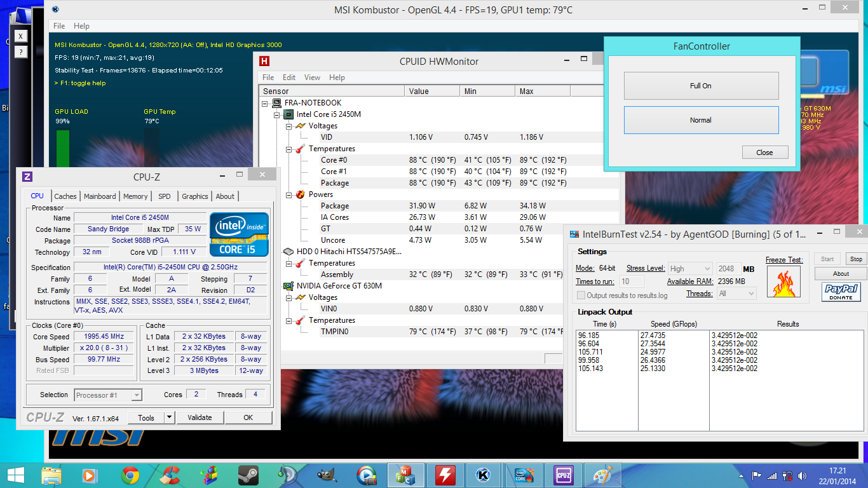Click the HWMonitor red H title icon
Screen dimensions: 868x488
tap(265, 61)
